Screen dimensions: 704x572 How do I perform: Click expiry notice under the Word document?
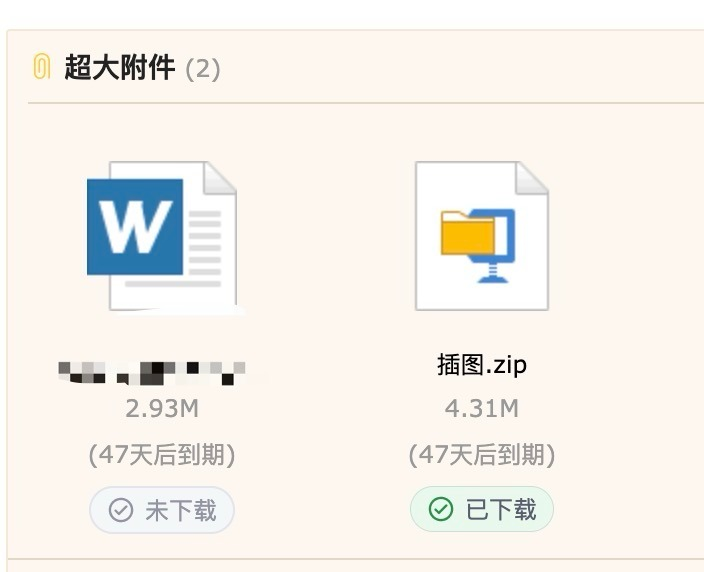click(161, 455)
